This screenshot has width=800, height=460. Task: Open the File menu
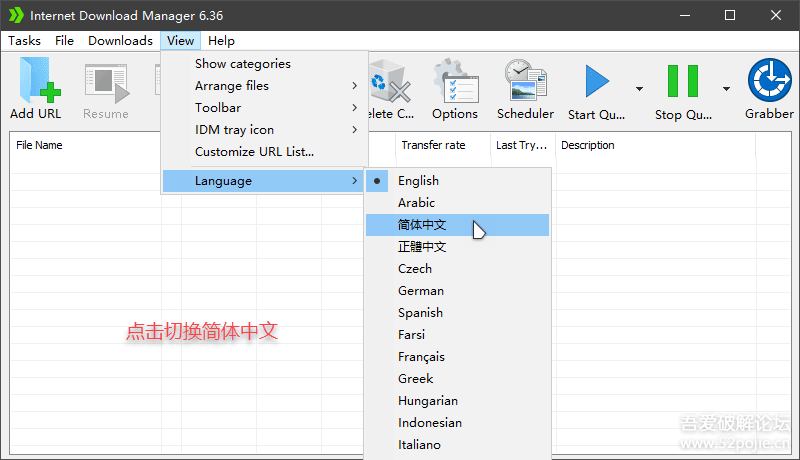pyautogui.click(x=64, y=41)
